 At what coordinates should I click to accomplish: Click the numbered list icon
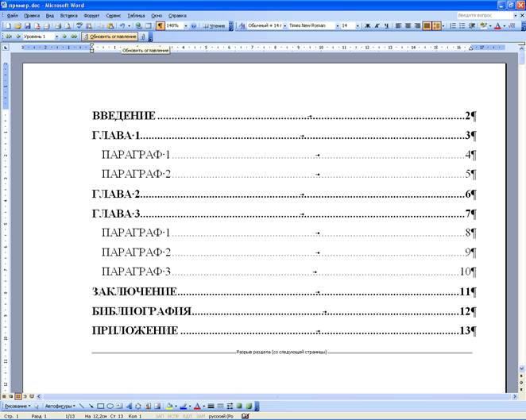(452, 25)
